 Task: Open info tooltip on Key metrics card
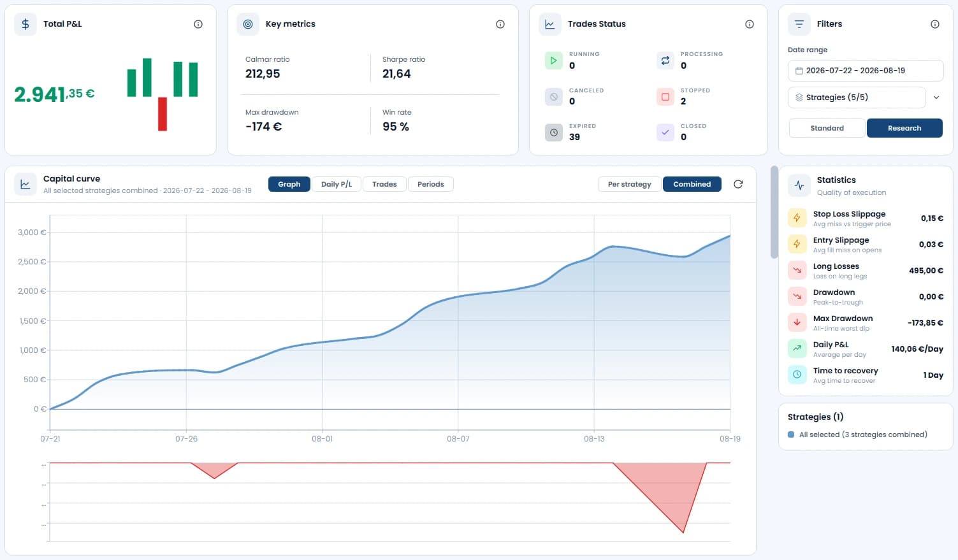500,24
